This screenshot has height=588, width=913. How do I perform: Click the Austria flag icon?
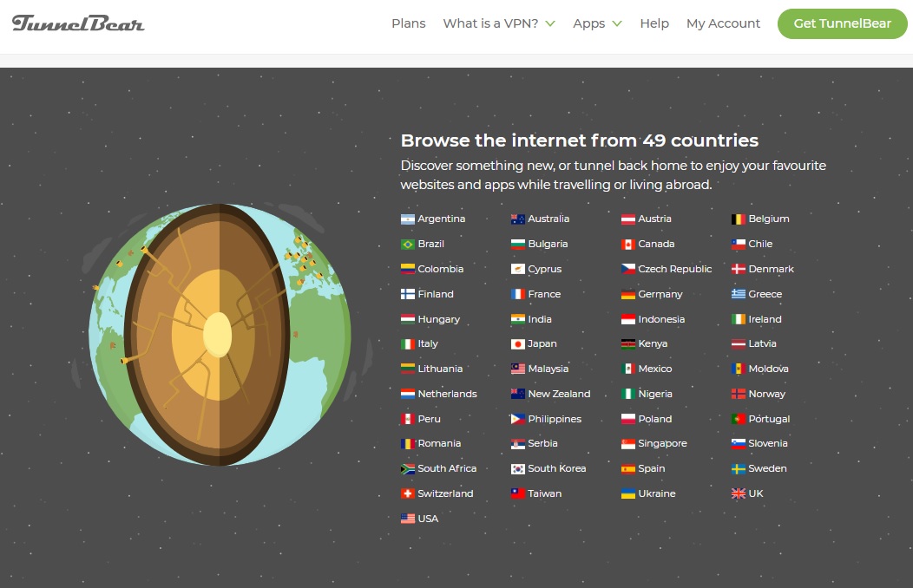[628, 219]
